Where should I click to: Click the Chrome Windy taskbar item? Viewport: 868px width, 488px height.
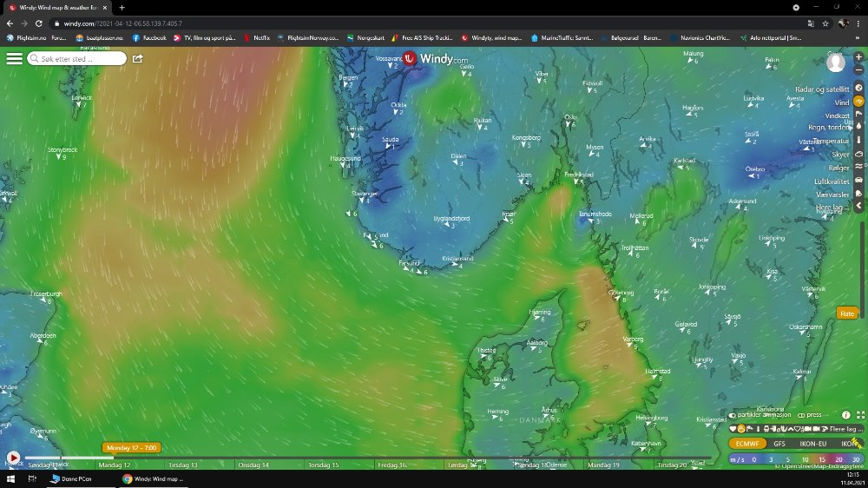tap(154, 479)
